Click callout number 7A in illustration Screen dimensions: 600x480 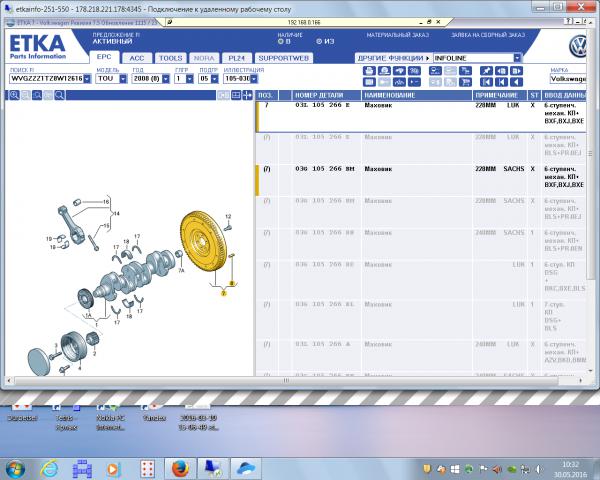pos(181,270)
